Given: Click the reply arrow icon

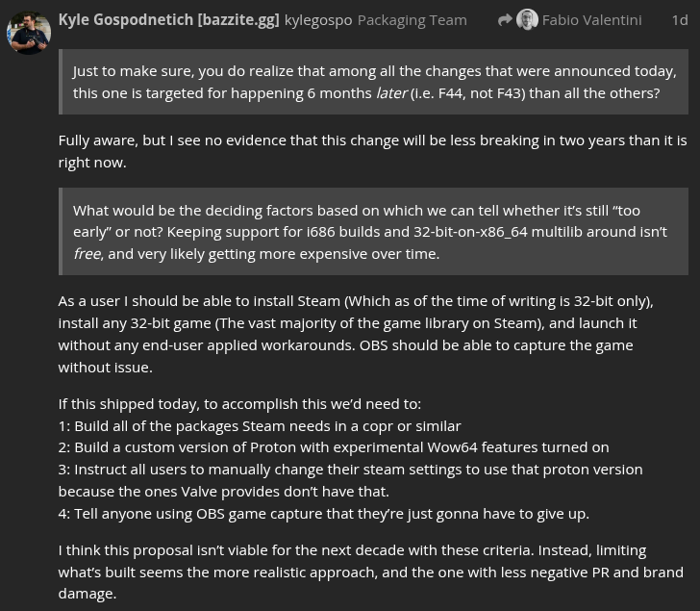Looking at the screenshot, I should click(x=505, y=19).
